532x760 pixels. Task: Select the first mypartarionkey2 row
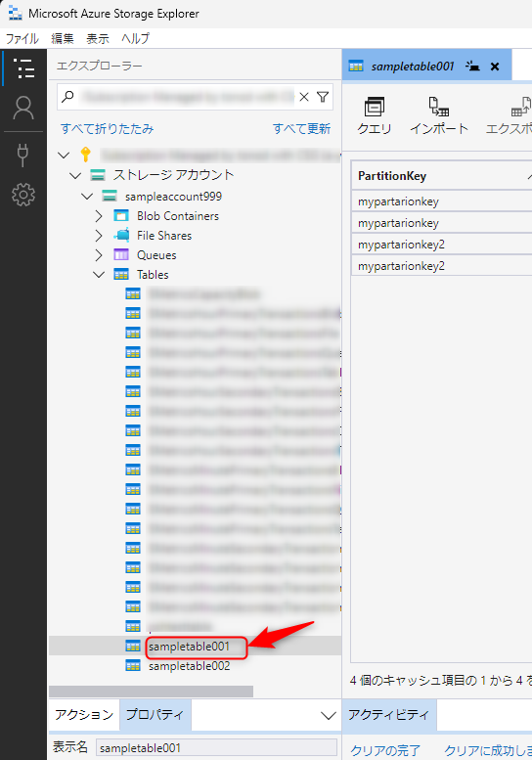[442, 245]
